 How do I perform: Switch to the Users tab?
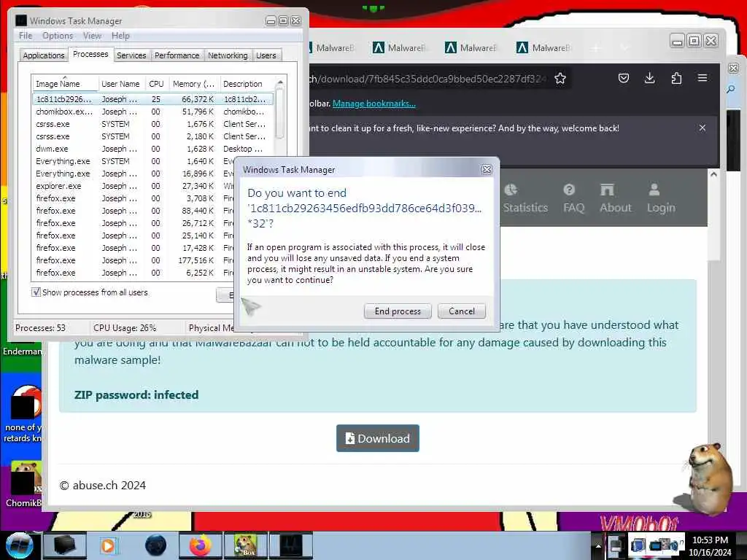pos(266,55)
